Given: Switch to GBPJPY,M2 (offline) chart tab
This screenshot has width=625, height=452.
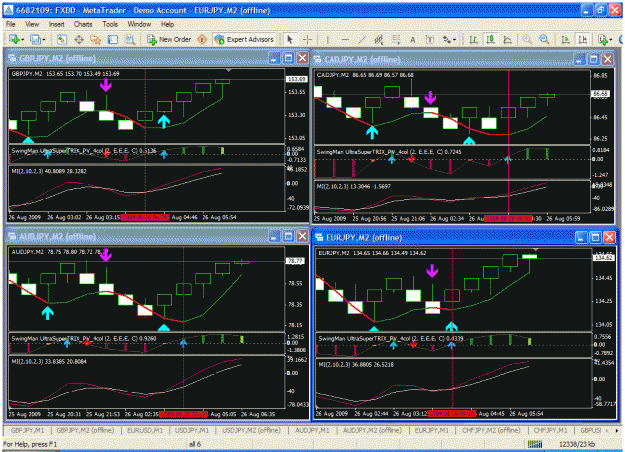Looking at the screenshot, I should click(x=85, y=430).
